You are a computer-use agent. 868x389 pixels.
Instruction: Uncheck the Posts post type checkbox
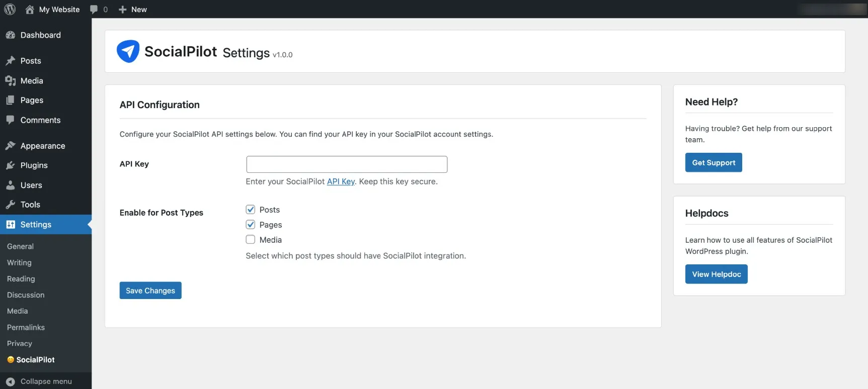coord(251,210)
